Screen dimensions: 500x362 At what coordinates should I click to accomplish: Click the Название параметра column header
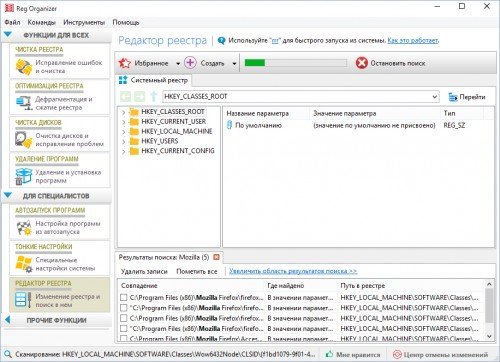click(266, 113)
